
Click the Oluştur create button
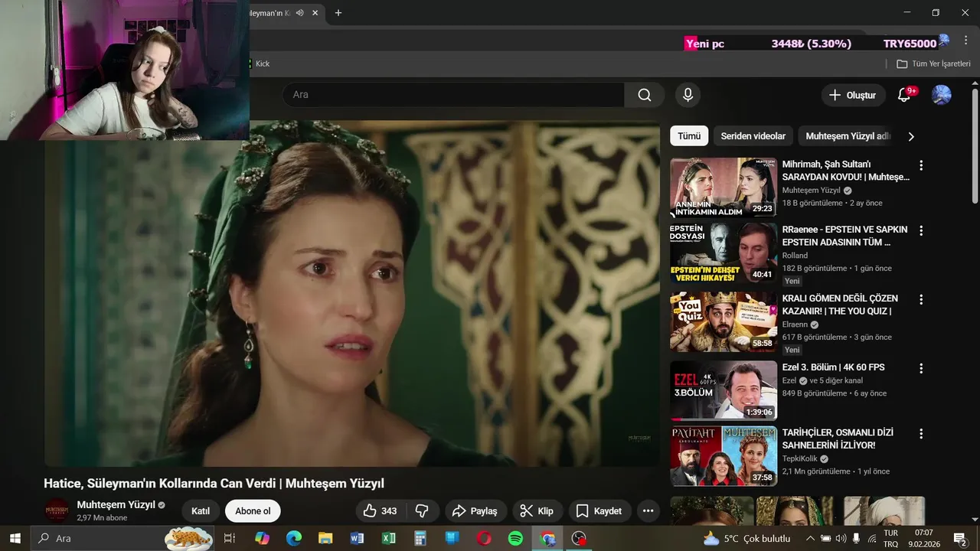coord(853,95)
